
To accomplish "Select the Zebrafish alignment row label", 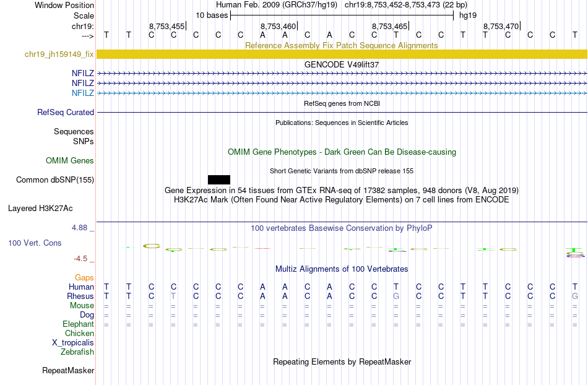I will click(77, 352).
